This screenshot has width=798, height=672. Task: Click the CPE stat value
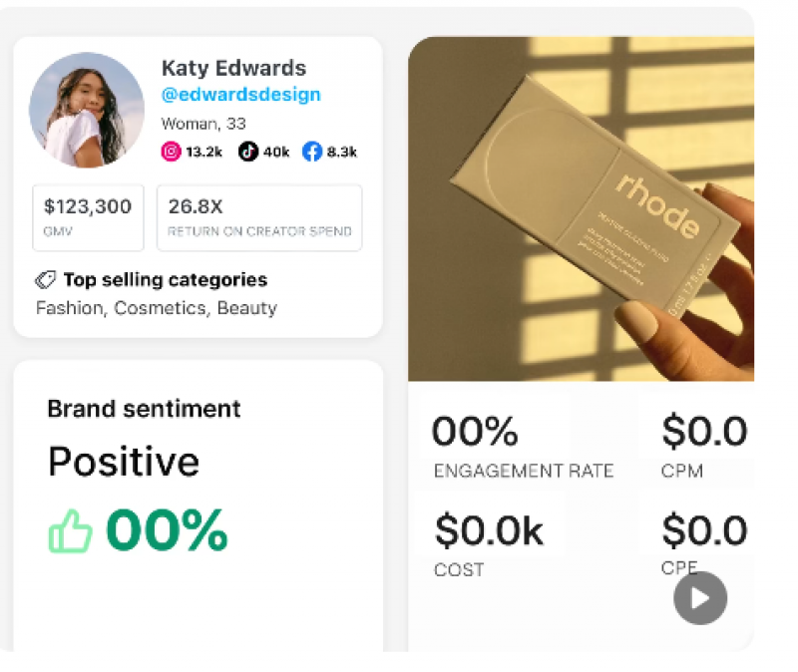tap(703, 531)
